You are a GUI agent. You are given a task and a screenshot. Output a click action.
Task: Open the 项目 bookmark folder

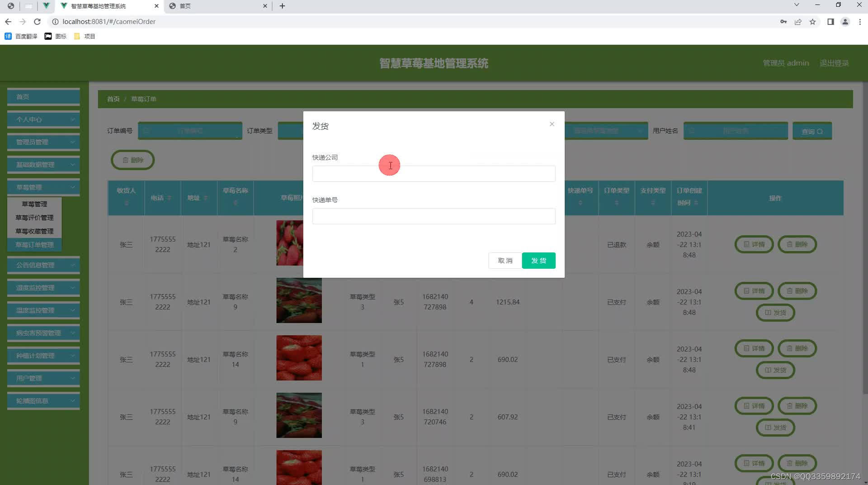(85, 36)
